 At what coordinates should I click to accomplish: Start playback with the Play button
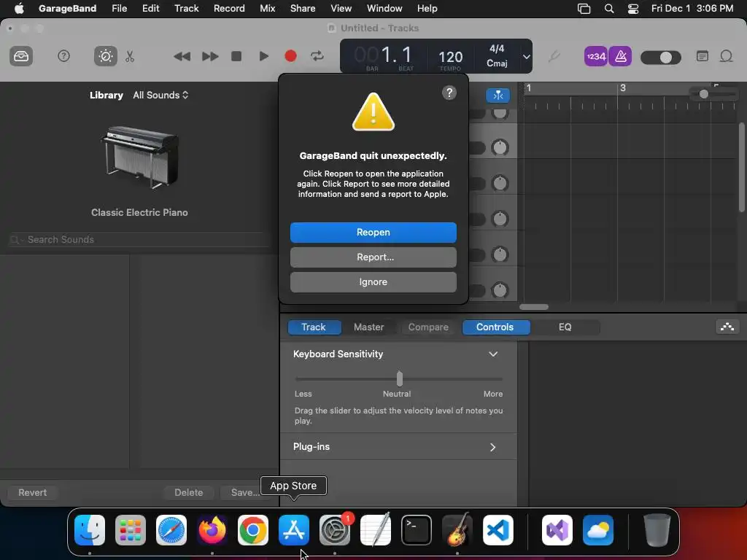click(263, 56)
